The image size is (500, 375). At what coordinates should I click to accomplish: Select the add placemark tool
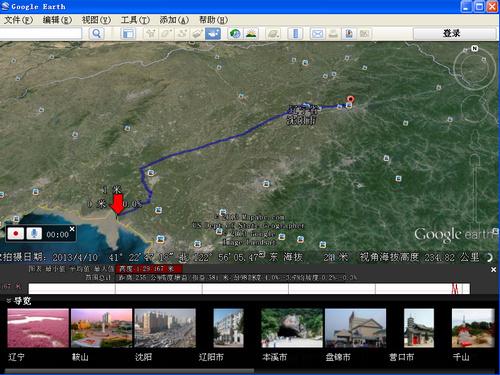pyautogui.click(x=151, y=33)
